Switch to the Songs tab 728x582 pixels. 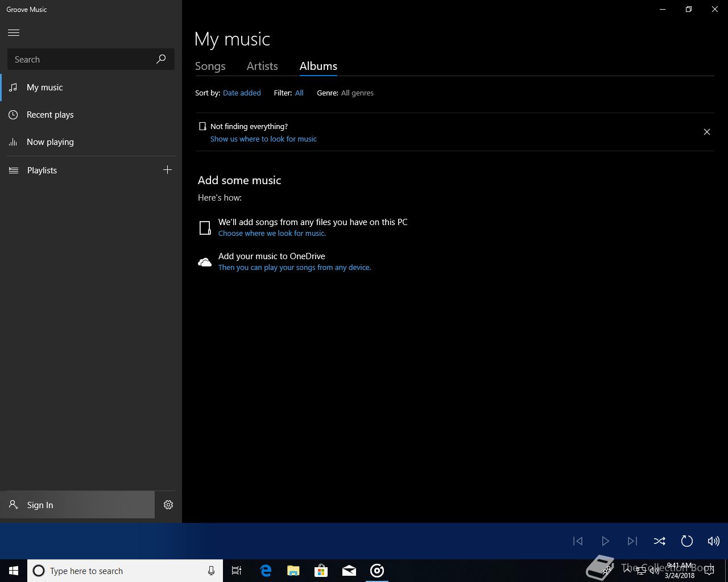210,66
